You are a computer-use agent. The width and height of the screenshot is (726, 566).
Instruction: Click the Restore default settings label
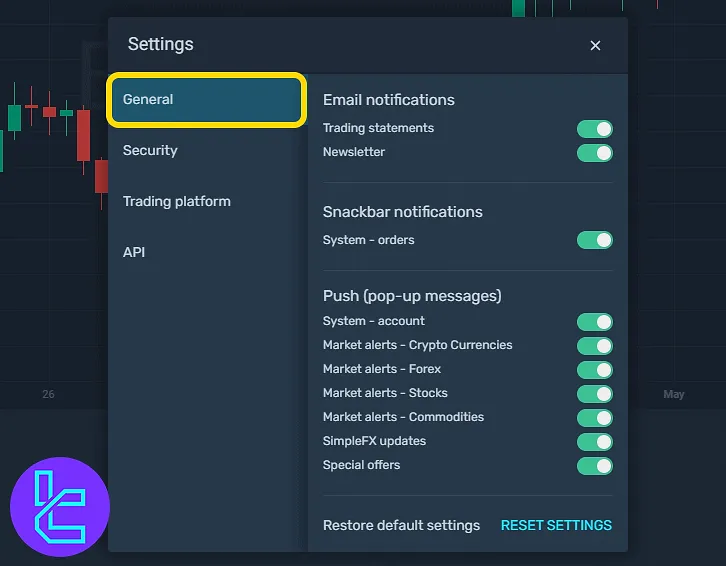tap(401, 525)
